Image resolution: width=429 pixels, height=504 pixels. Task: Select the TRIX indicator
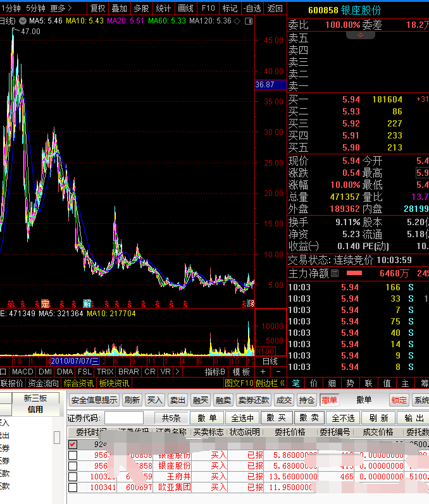[x=105, y=372]
